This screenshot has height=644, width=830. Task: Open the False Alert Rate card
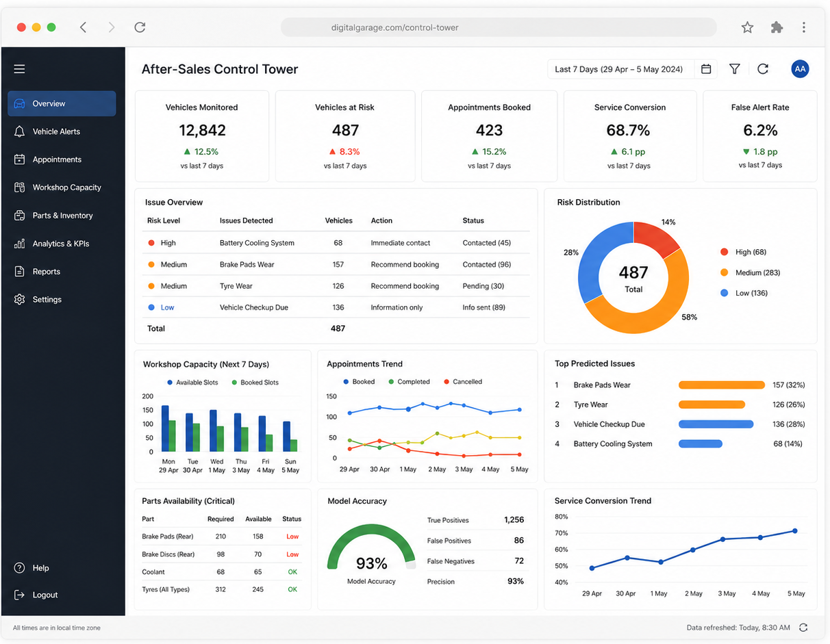pos(760,136)
